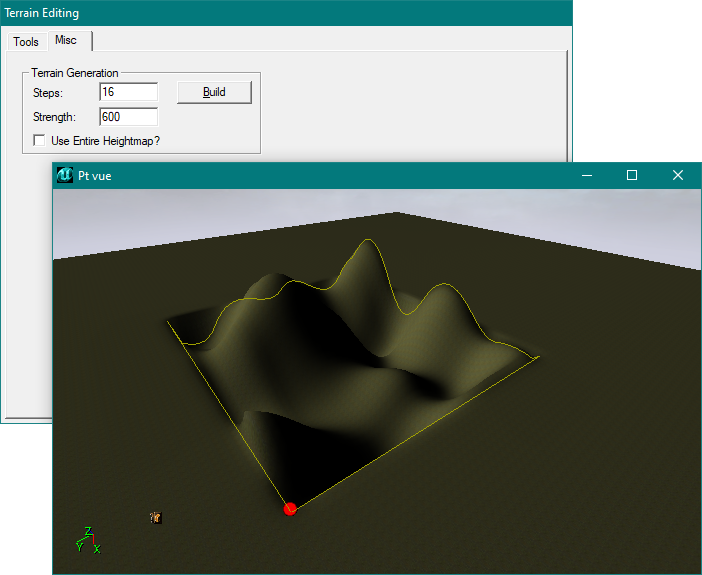This screenshot has width=702, height=575.
Task: Focus the Steps input field
Action: point(128,92)
